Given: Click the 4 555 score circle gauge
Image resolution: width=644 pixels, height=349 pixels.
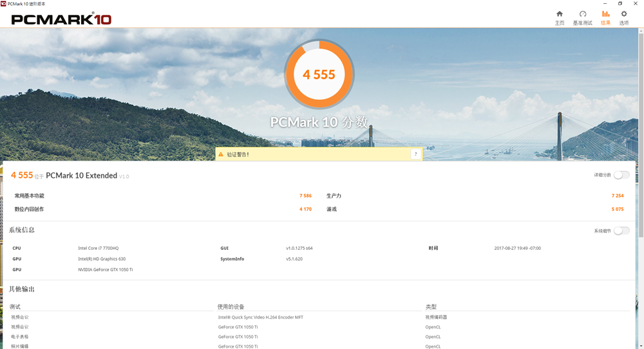Looking at the screenshot, I should click(319, 74).
